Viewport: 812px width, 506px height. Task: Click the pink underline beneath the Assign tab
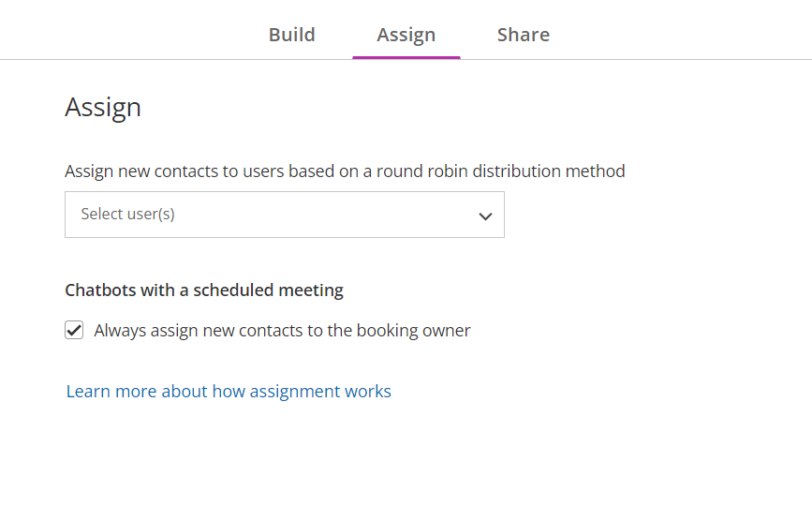[406, 57]
